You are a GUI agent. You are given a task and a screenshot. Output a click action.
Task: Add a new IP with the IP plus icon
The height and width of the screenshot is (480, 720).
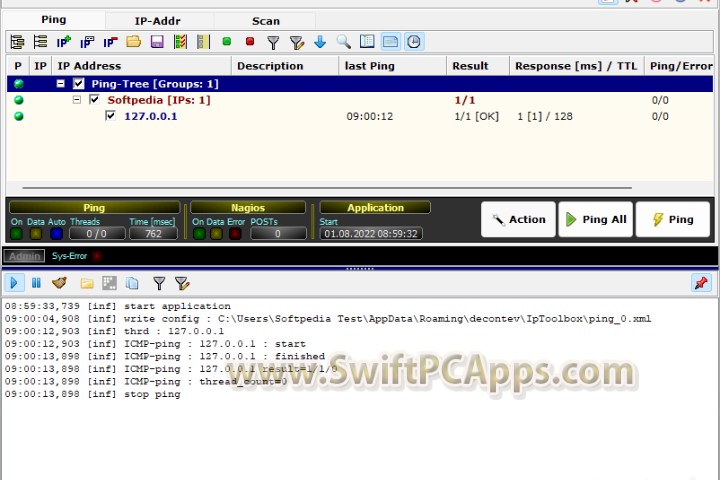(63, 42)
